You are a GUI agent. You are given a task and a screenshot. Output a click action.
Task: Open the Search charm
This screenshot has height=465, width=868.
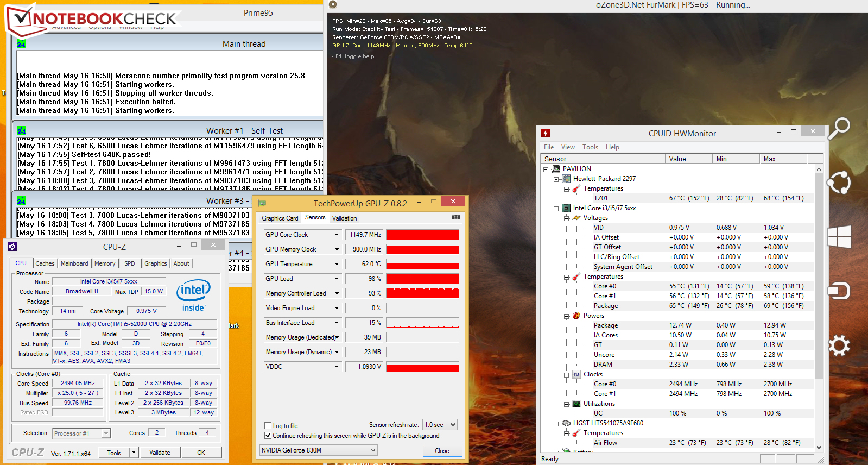[839, 129]
